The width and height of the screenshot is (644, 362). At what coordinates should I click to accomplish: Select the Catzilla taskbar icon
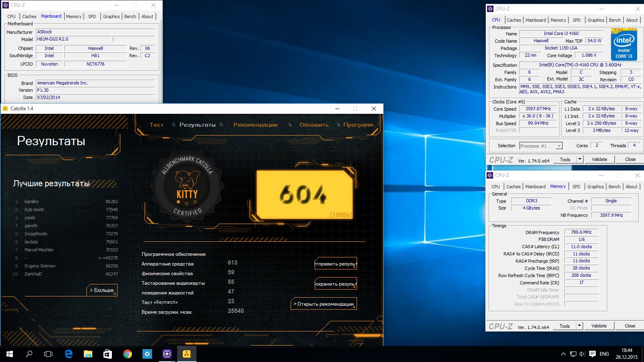coord(186,354)
